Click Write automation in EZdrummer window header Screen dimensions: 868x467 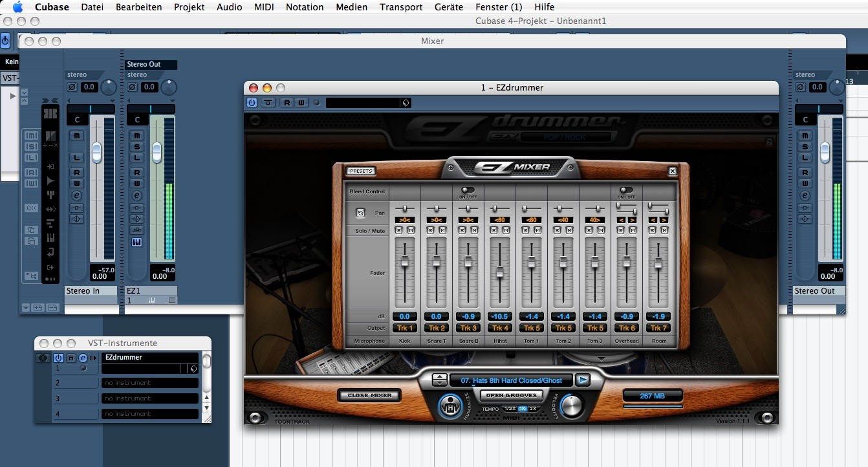[300, 103]
